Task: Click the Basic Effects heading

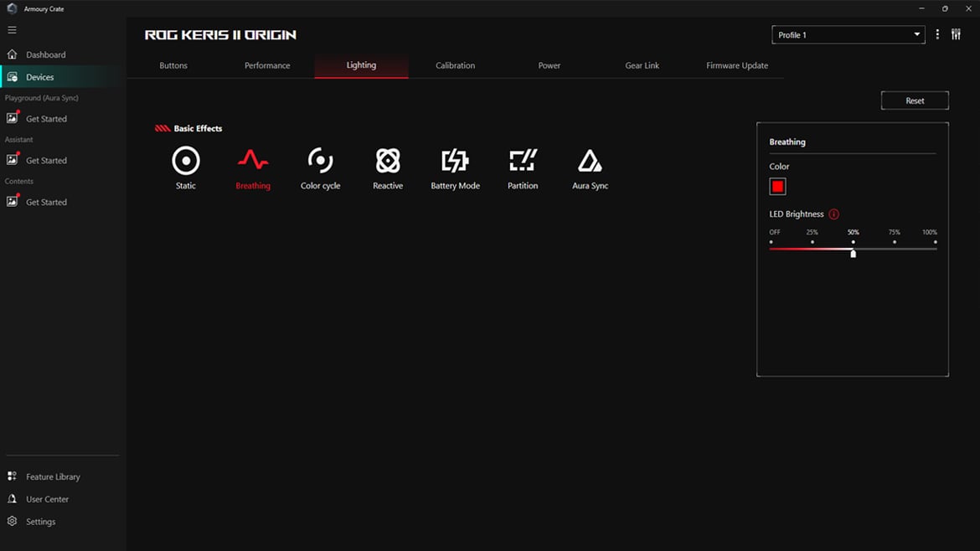Action: [198, 129]
